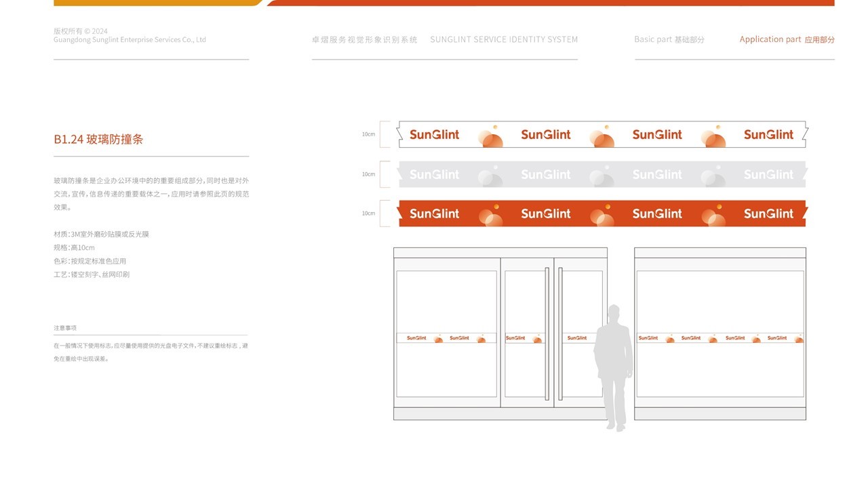Click the 10cm label beside the orange strip

click(x=368, y=213)
